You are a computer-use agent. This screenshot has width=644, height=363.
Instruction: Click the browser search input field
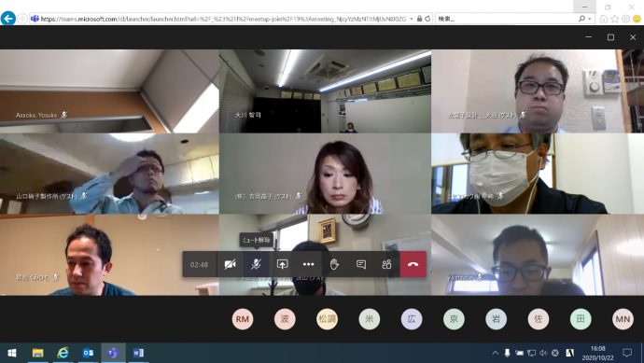pos(507,19)
